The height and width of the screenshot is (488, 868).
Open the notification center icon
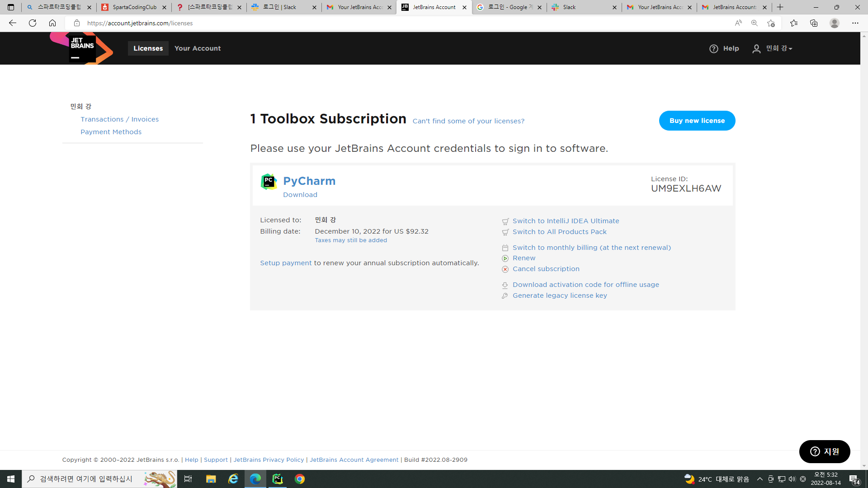854,479
